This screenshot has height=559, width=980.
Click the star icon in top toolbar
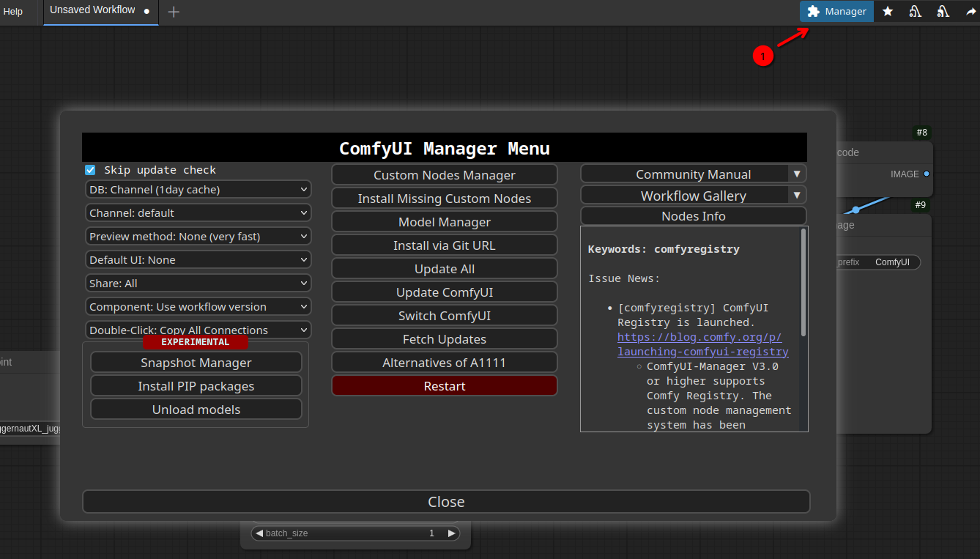(x=888, y=11)
